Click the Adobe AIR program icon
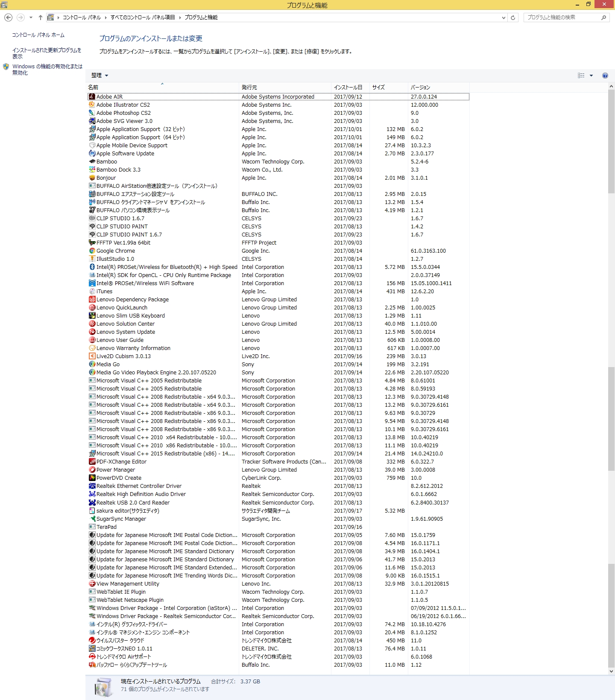The height and width of the screenshot is (700, 615). click(x=92, y=97)
